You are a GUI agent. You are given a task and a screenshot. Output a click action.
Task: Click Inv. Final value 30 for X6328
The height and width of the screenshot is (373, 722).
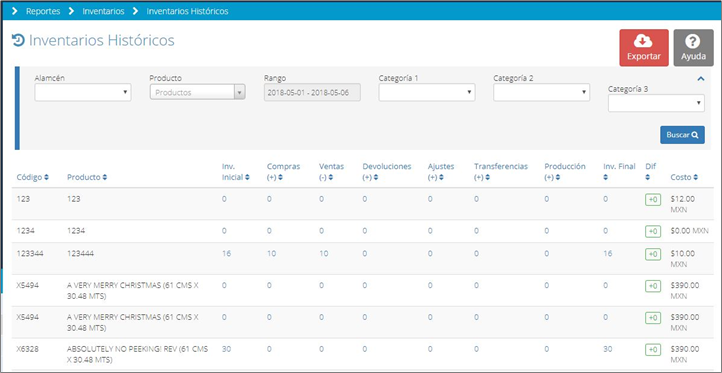[607, 350]
